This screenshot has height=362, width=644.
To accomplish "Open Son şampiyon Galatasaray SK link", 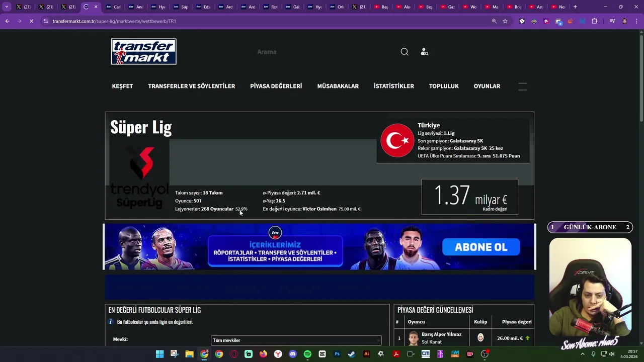I will (x=466, y=141).
